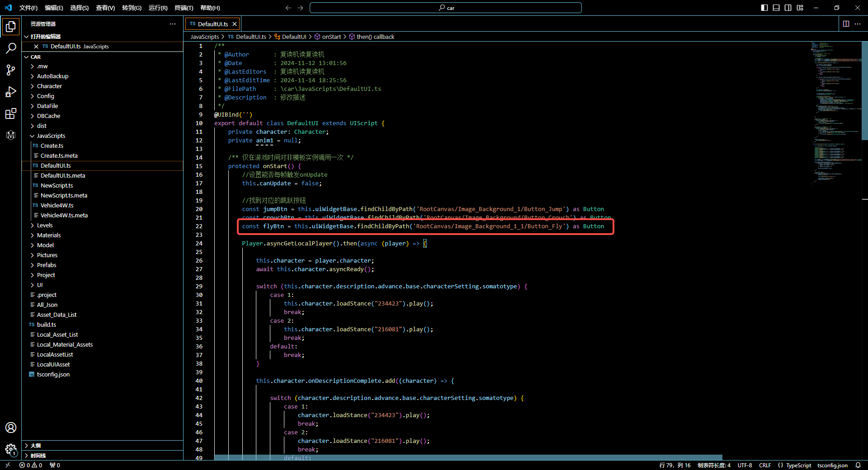Open the Manage gear settings icon
Screen dimensions: 868x470
(11, 449)
